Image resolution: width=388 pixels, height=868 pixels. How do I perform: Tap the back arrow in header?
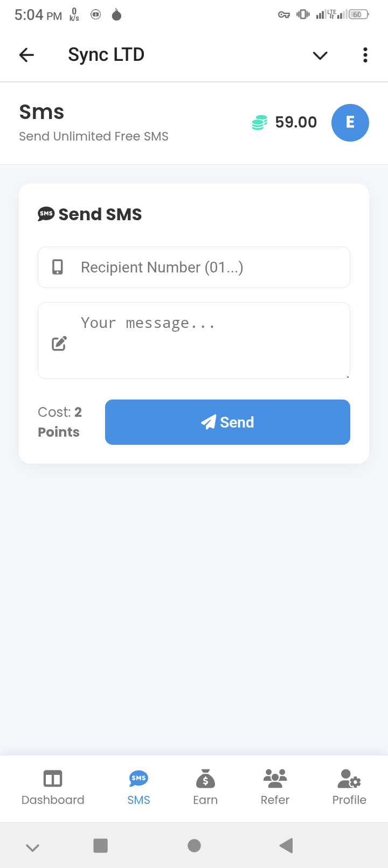26,55
